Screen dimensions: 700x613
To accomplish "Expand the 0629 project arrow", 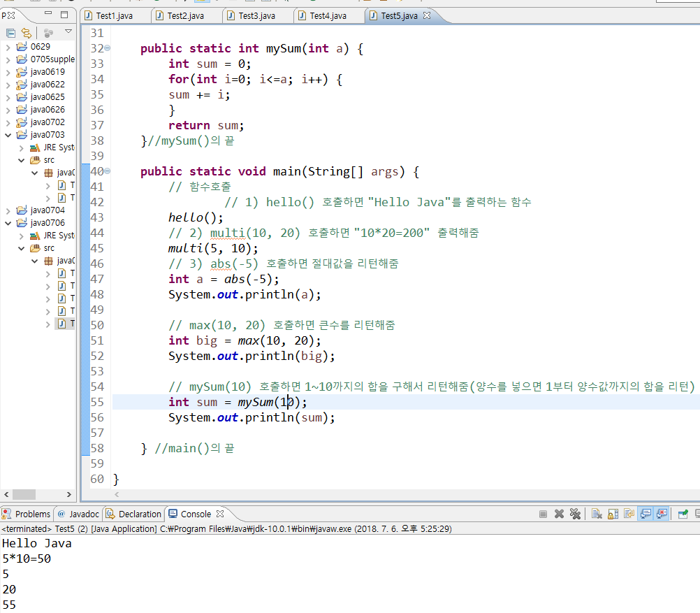I will [8, 47].
